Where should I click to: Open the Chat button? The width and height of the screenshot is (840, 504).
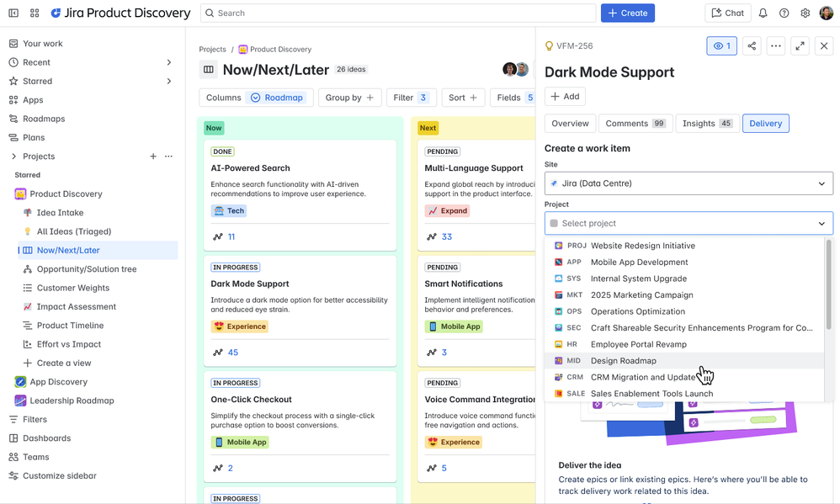[x=727, y=13]
